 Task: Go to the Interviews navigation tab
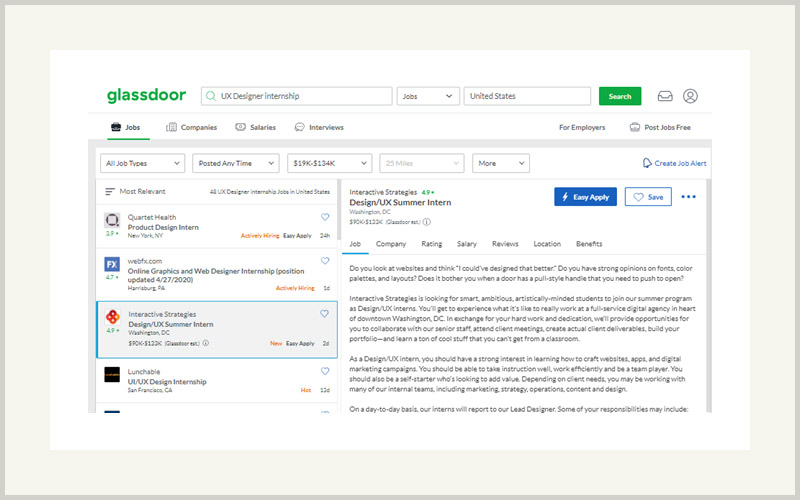pyautogui.click(x=319, y=127)
